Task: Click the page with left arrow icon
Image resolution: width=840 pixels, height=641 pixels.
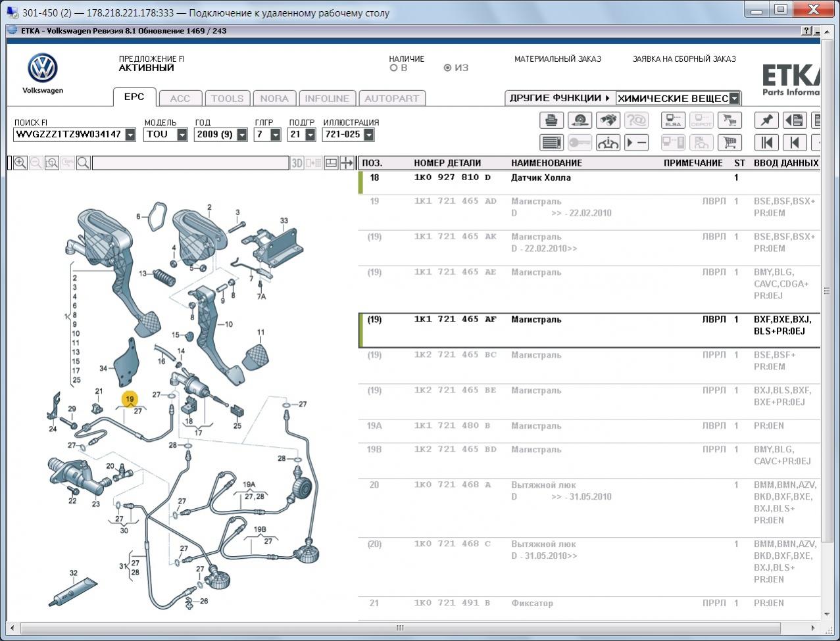Action: point(795,120)
